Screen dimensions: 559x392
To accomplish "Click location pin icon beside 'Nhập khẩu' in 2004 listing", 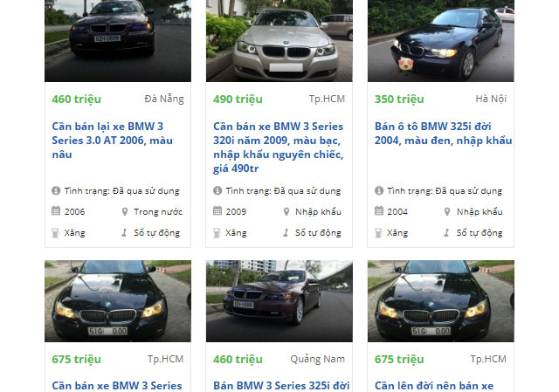I will [x=447, y=211].
